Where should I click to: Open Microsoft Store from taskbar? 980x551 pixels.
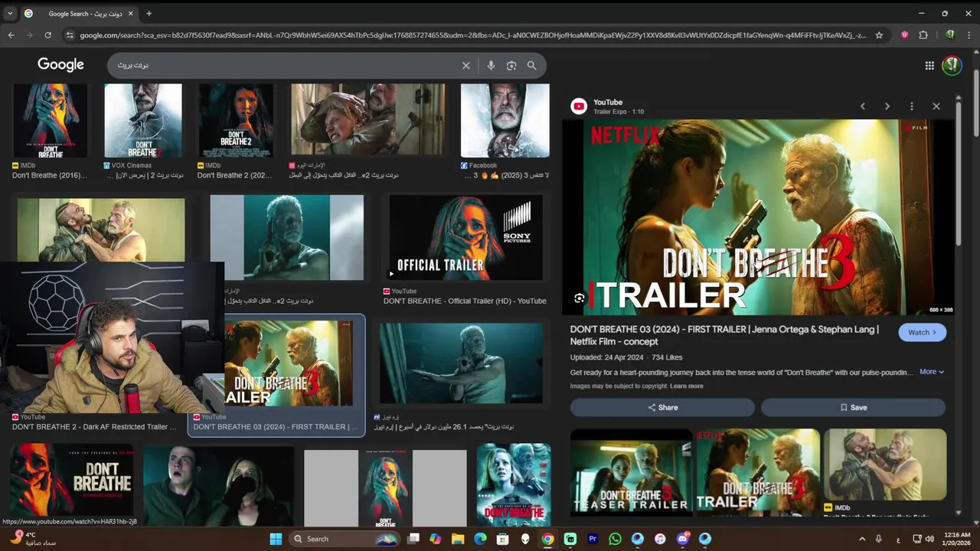503,539
